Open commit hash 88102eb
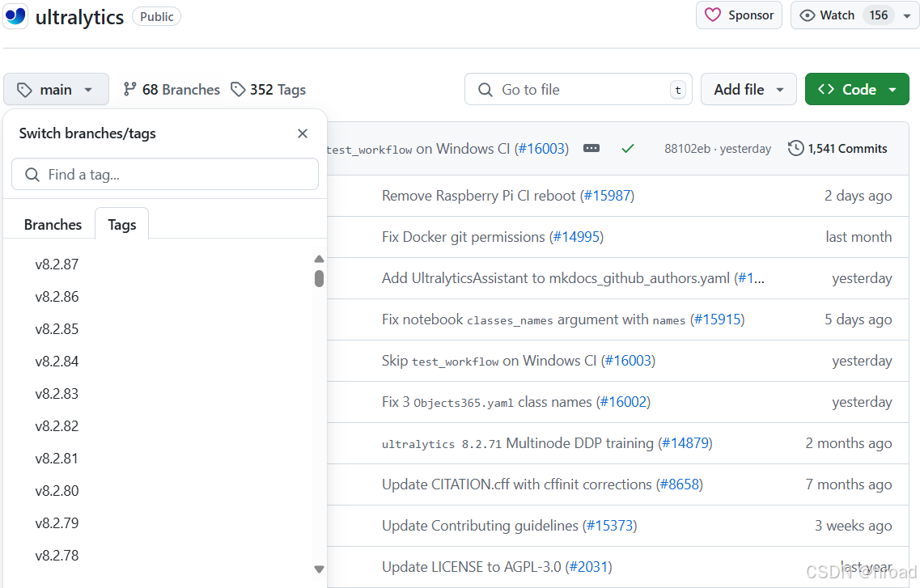The width and height of the screenshot is (920, 588). coord(687,149)
